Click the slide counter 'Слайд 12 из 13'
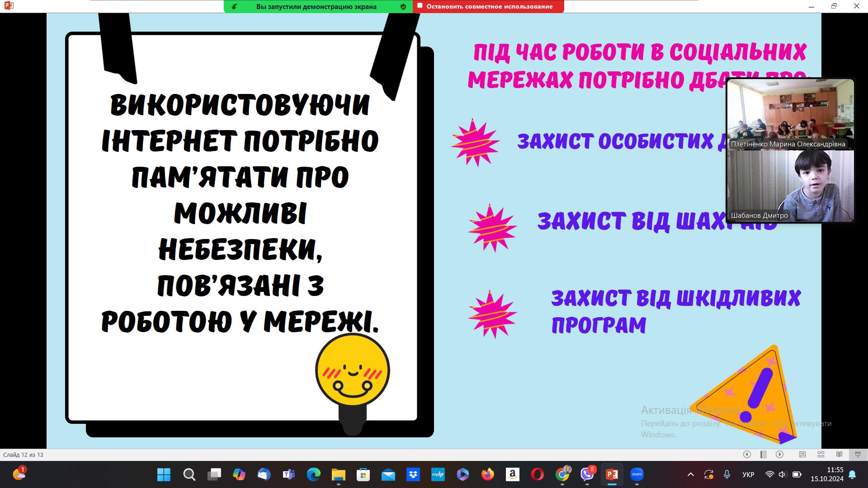The image size is (868, 488). tap(23, 455)
